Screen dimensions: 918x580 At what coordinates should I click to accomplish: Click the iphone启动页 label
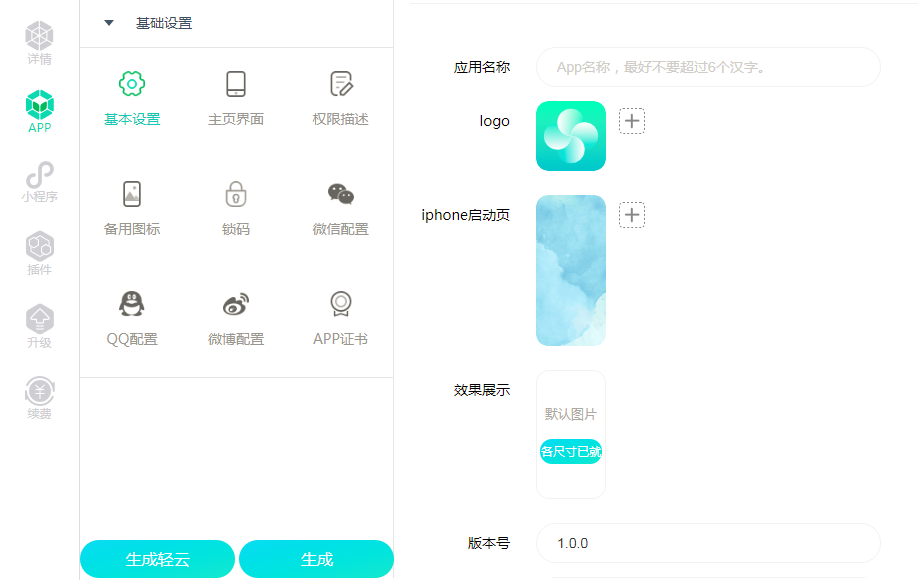click(x=465, y=215)
